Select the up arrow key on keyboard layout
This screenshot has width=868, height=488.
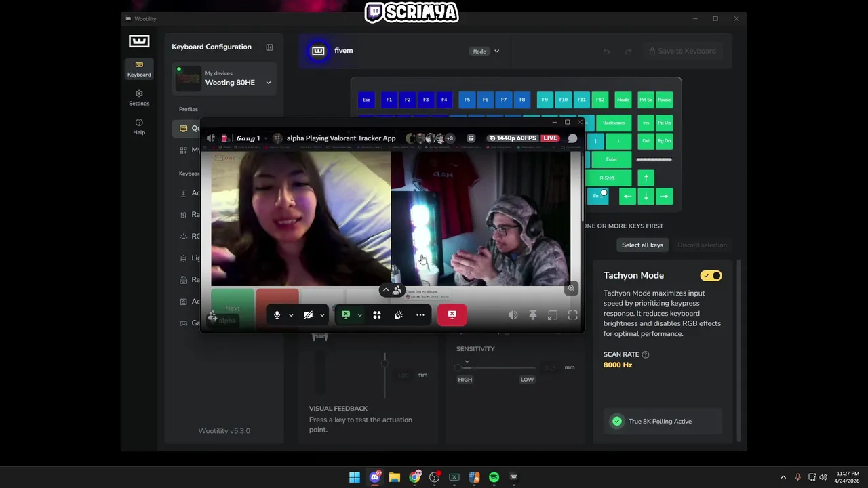pos(646,178)
